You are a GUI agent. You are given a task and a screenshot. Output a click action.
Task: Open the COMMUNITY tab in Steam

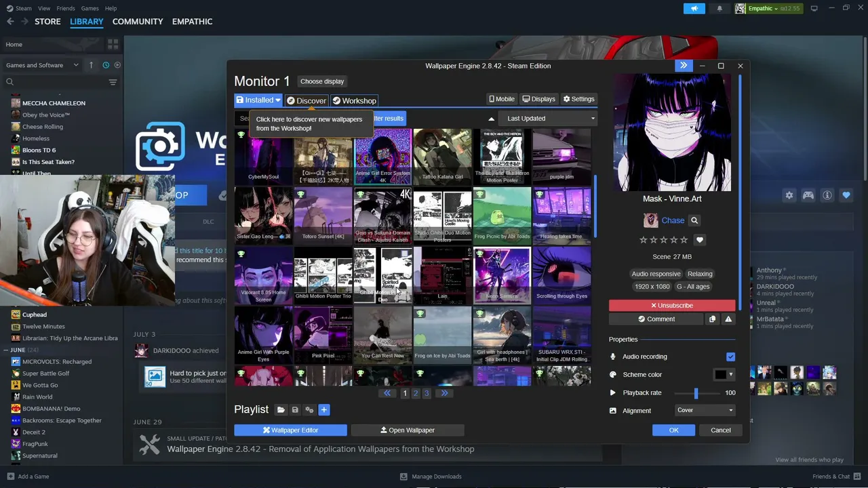pyautogui.click(x=138, y=22)
